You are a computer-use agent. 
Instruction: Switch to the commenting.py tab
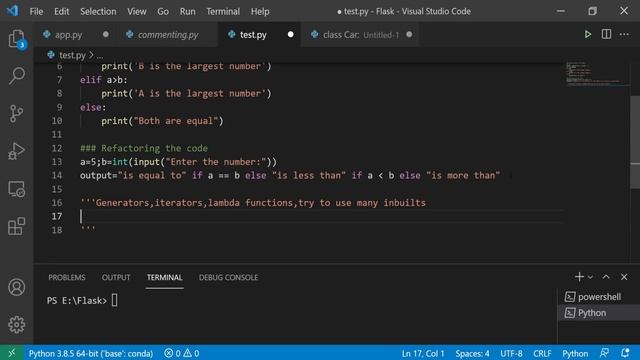tap(168, 35)
